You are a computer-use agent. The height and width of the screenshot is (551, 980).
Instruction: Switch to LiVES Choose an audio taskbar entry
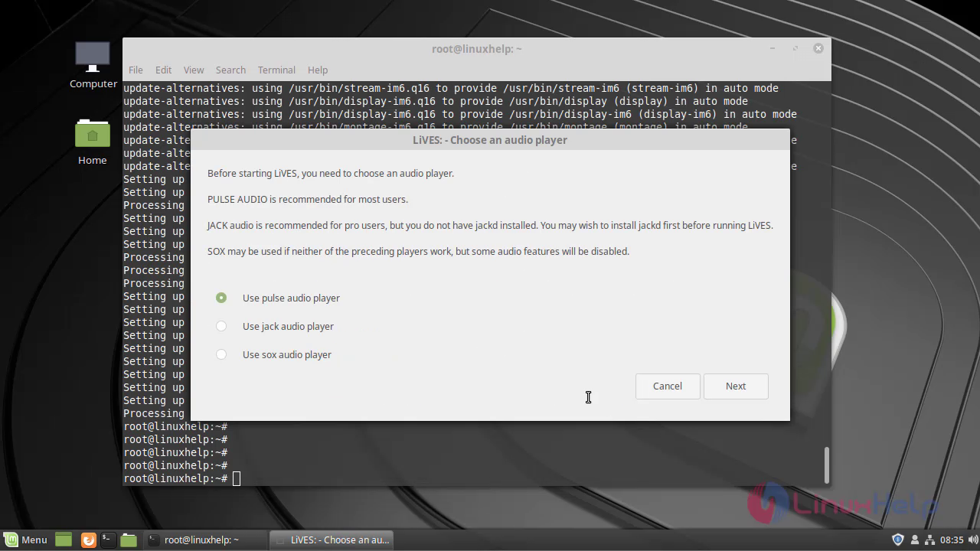(x=332, y=540)
